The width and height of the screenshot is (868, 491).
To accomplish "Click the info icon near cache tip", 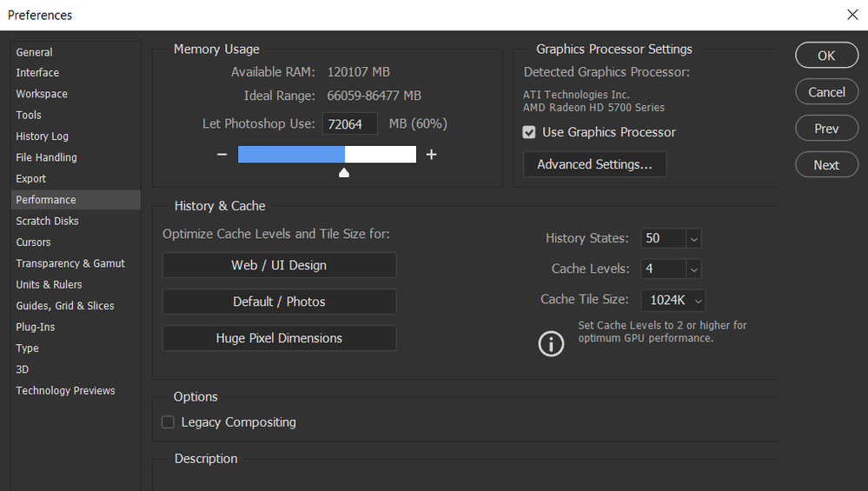I will [551, 344].
